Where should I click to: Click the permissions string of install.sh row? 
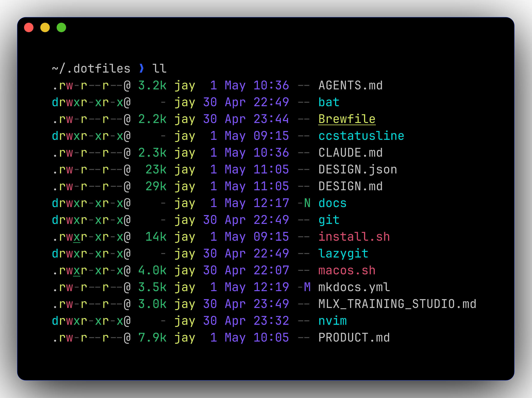click(x=91, y=237)
